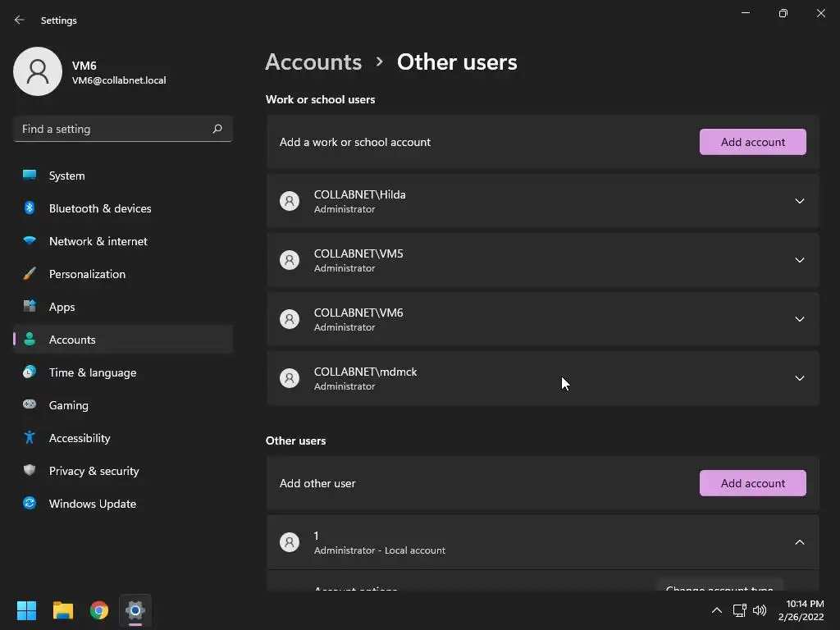This screenshot has width=840, height=630.
Task: Select the Privacy & security shield icon
Action: pos(30,471)
